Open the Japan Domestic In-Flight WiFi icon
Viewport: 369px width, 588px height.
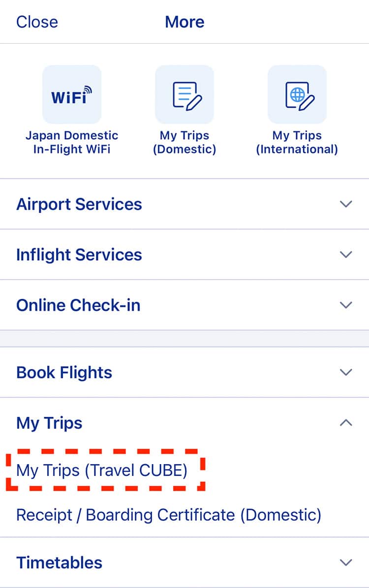tap(72, 94)
